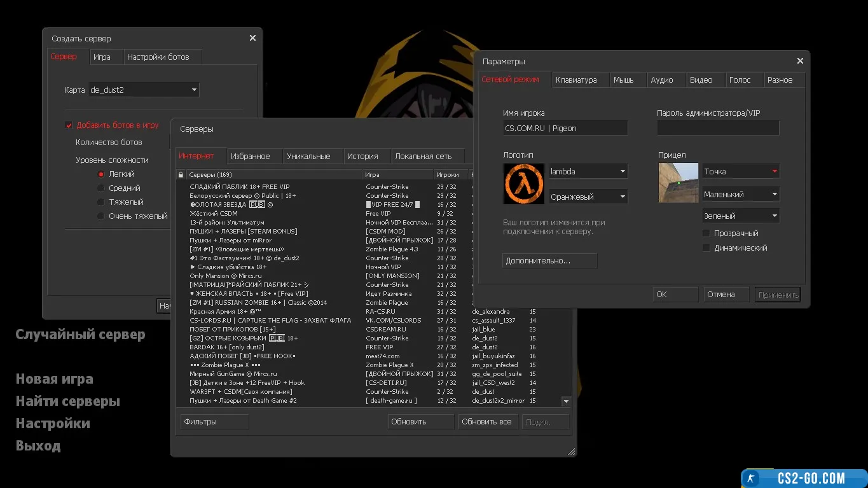Click the resize grip of the Серверы window
The height and width of the screenshot is (488, 868).
pos(571,452)
